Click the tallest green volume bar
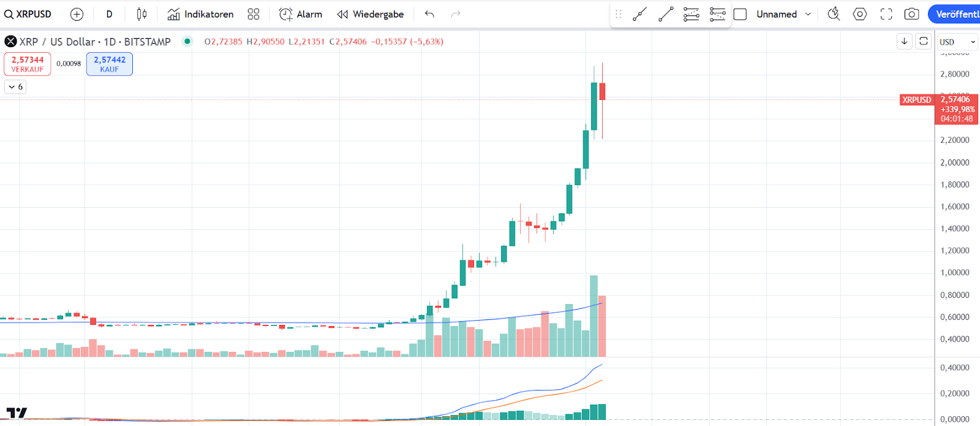 (x=594, y=316)
